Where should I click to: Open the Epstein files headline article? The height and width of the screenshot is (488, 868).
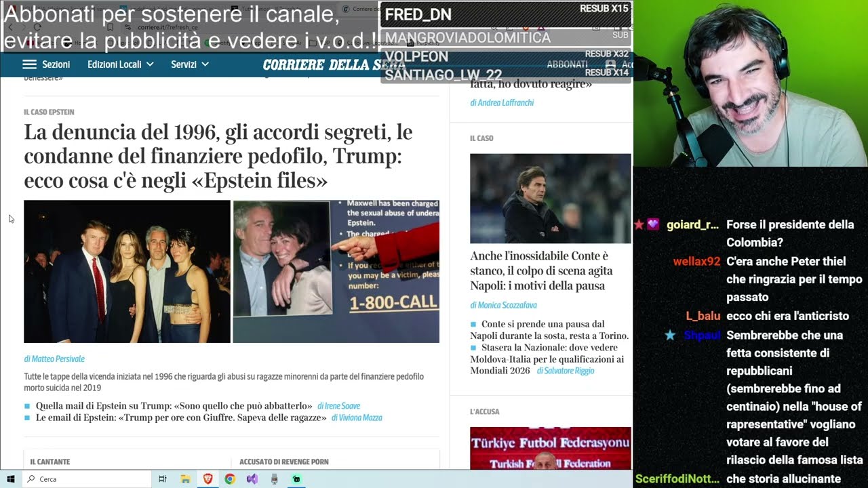218,157
